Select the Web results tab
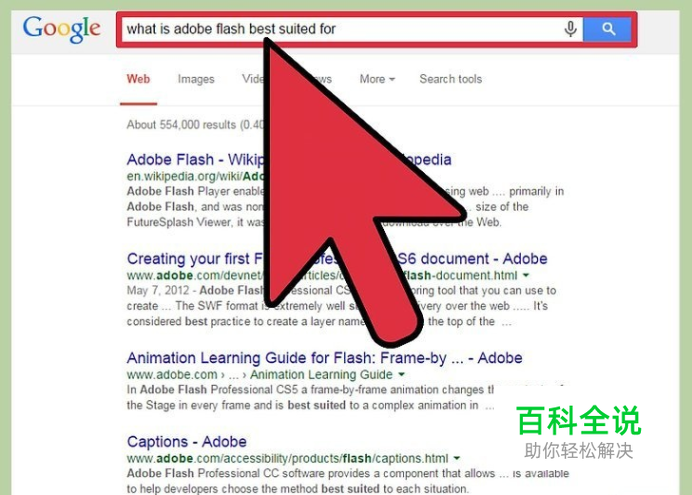The image size is (692, 495). tap(138, 79)
